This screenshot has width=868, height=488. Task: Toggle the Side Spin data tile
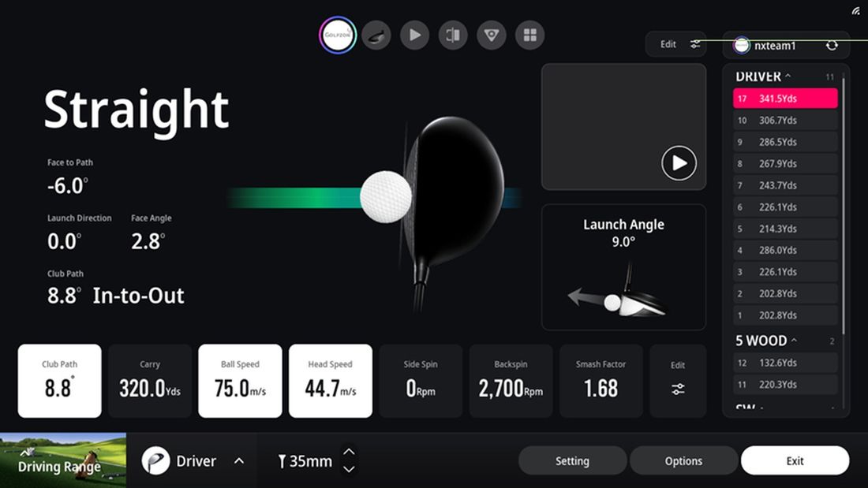421,381
